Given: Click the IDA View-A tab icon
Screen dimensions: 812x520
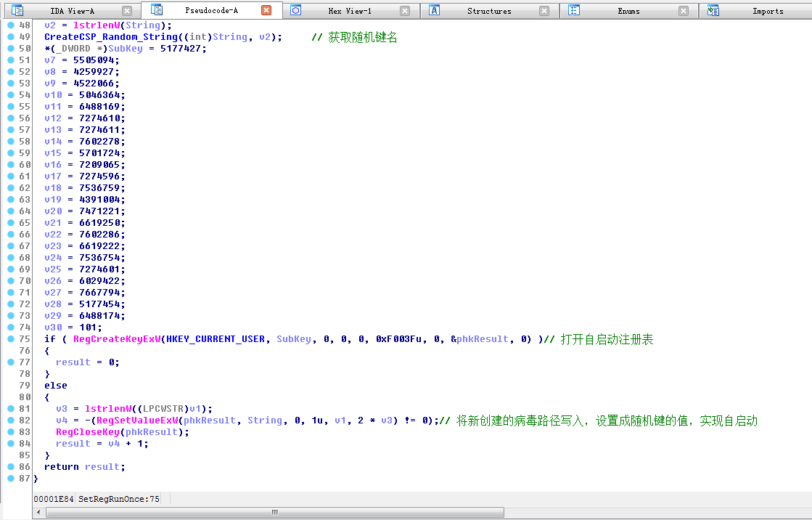Looking at the screenshot, I should point(17,10).
